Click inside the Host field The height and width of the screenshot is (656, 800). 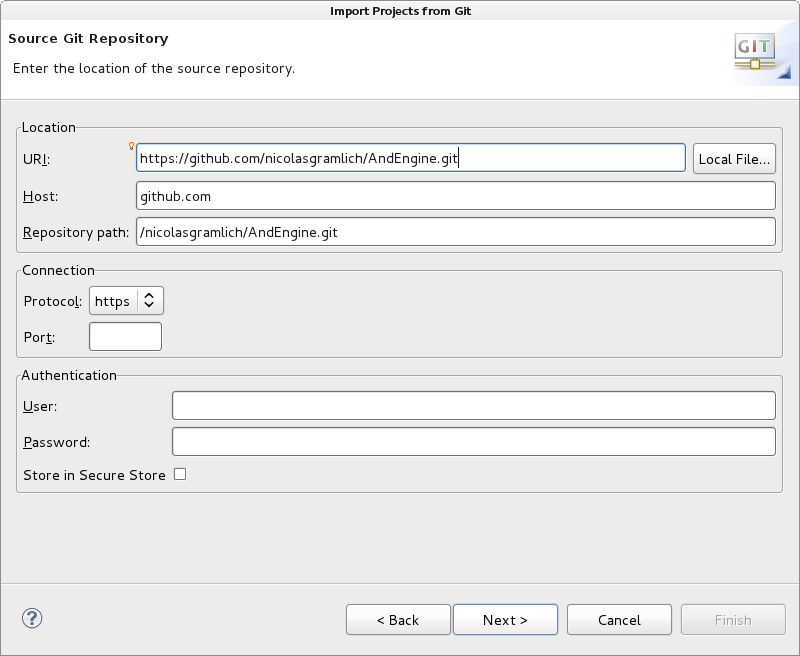click(455, 196)
